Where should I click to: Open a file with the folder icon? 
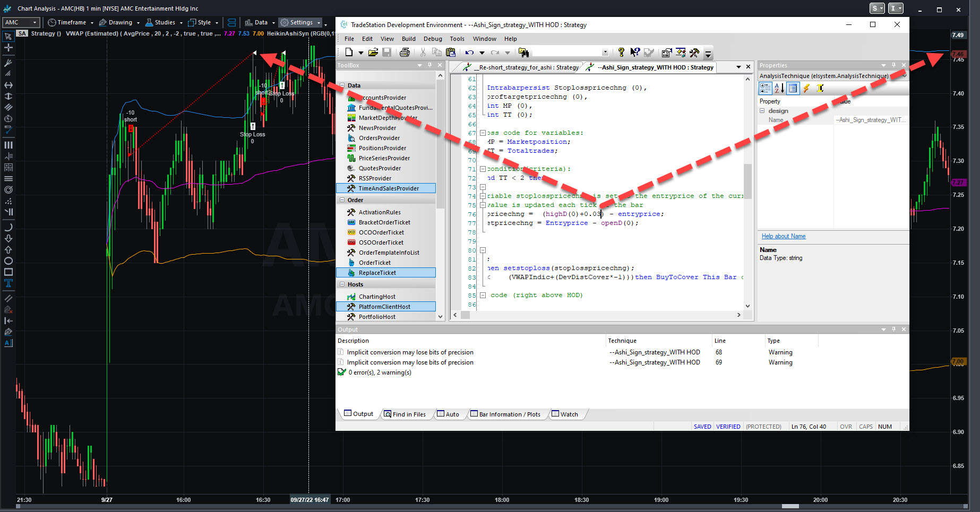pos(373,52)
